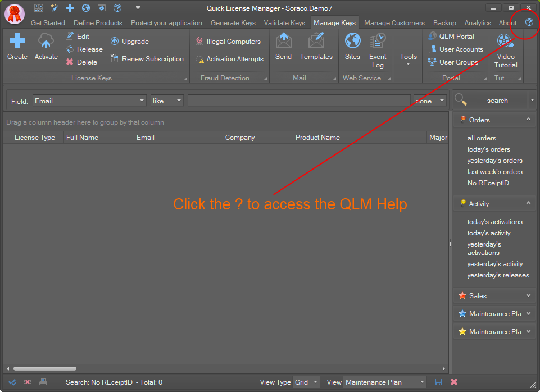
Task: Click quick access help question icon
Action: click(x=117, y=7)
